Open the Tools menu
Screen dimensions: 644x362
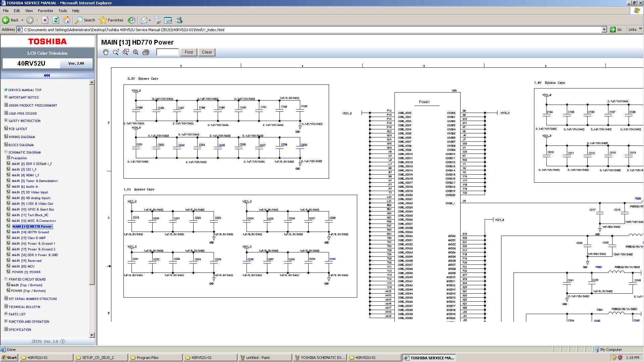click(62, 11)
